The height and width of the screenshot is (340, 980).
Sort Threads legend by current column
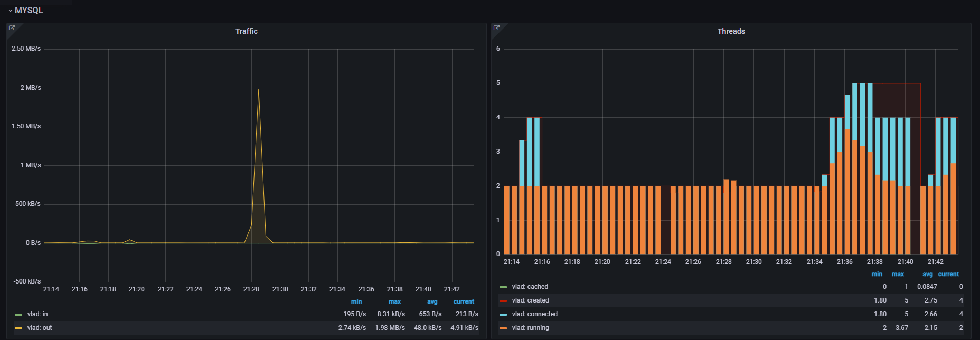(x=948, y=274)
